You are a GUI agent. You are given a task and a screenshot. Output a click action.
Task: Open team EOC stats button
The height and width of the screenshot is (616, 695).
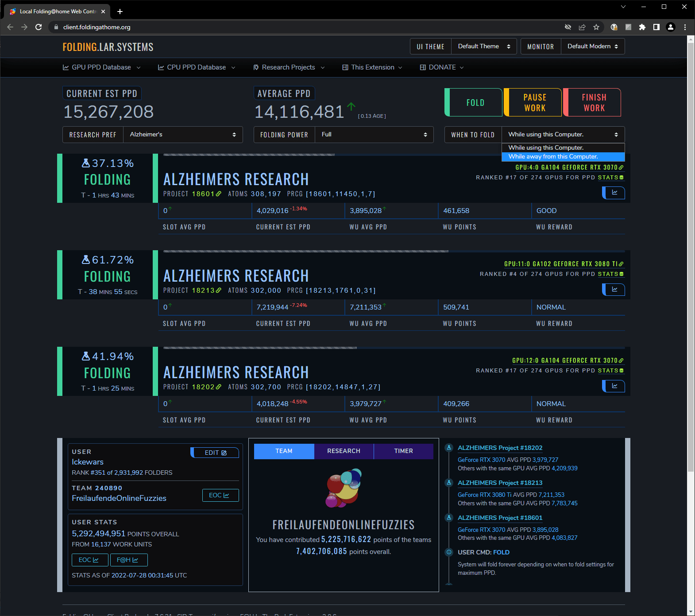coord(220,495)
